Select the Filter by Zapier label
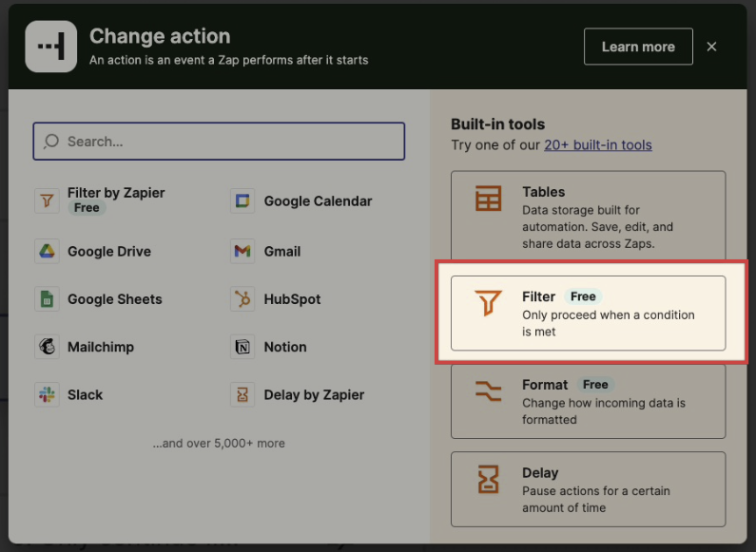This screenshot has width=756, height=552. pos(116,193)
